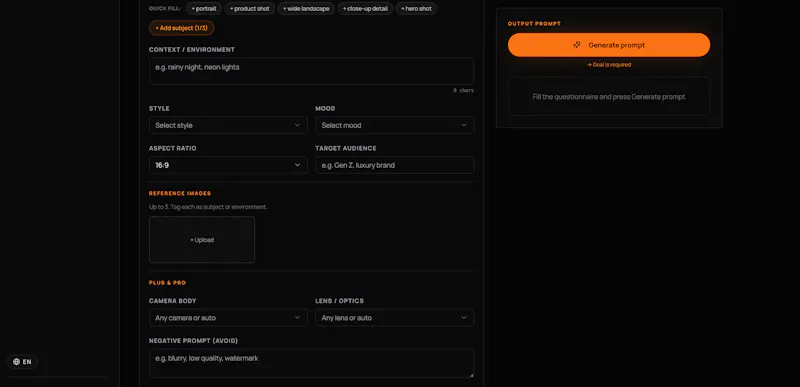The height and width of the screenshot is (387, 800).
Task: Open the Aspect Ratio 16:9 dropdown
Action: 228,165
